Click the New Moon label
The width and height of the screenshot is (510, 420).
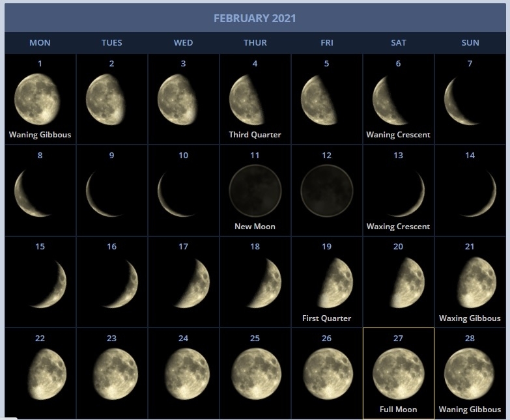coord(255,227)
